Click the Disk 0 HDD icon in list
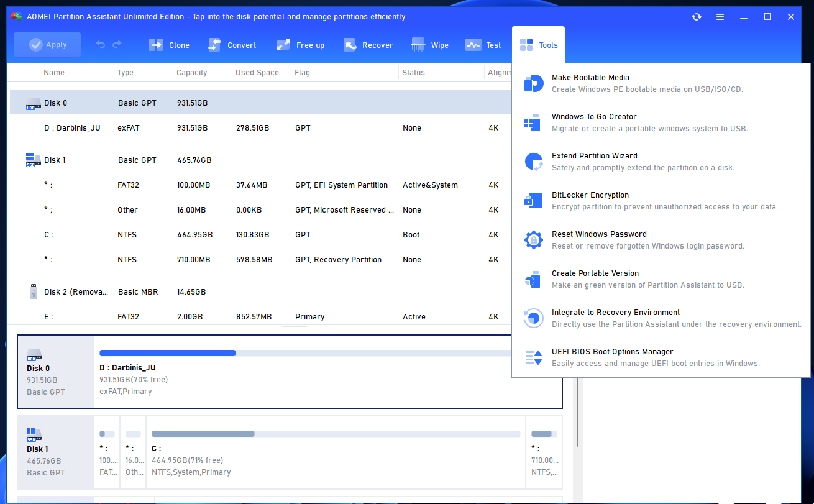814x504 pixels. point(33,103)
